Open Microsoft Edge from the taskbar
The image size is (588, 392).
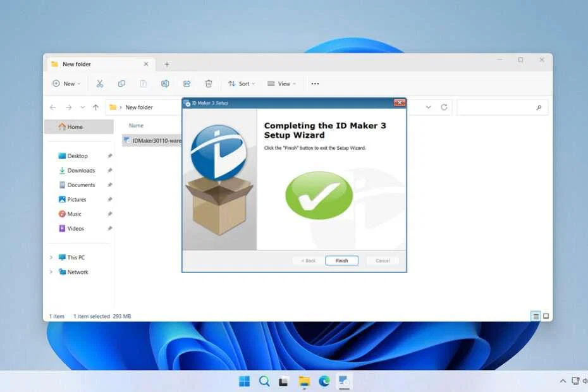[324, 381]
